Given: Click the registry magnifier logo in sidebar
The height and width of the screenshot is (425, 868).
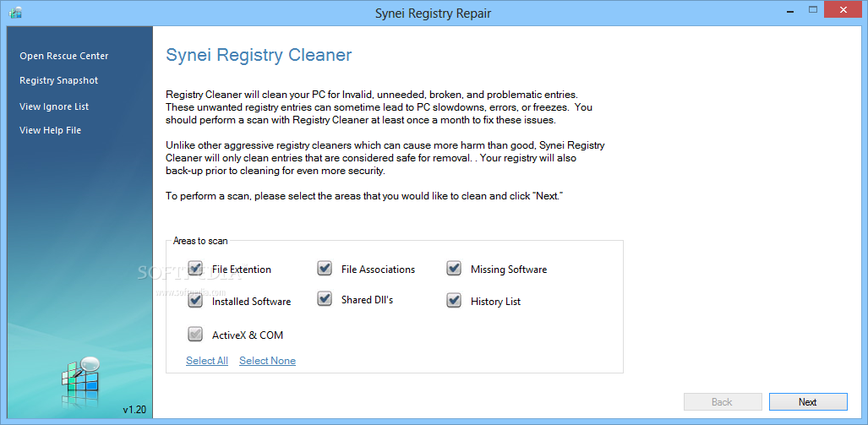Looking at the screenshot, I should (81, 382).
